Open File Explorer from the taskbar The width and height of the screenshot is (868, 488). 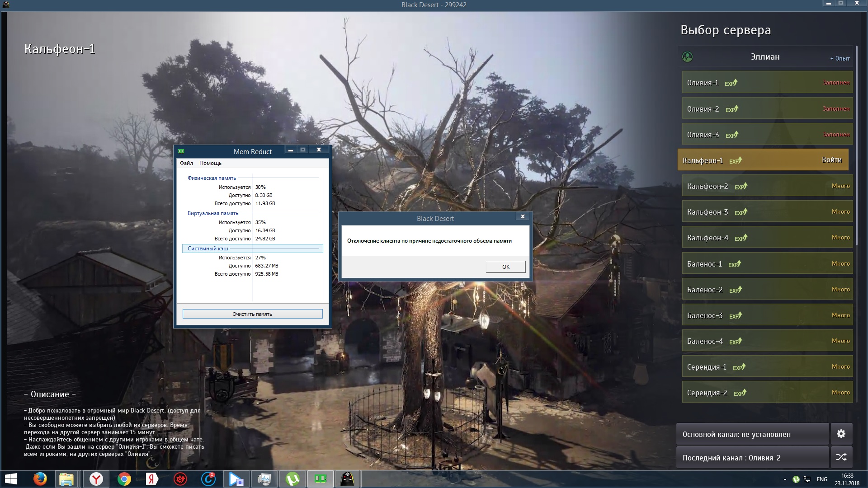pyautogui.click(x=66, y=479)
